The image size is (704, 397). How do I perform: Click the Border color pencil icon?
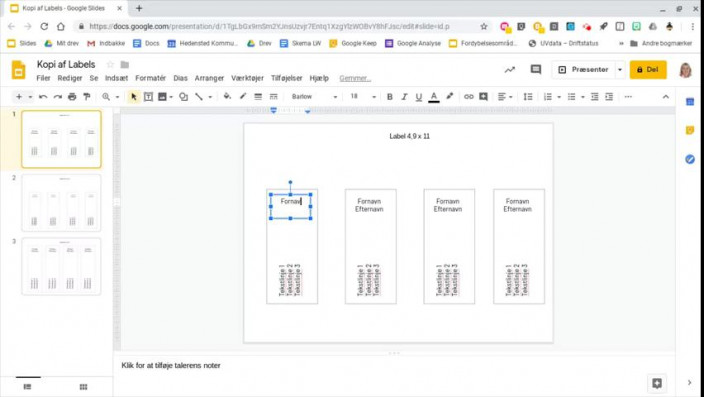tap(243, 97)
